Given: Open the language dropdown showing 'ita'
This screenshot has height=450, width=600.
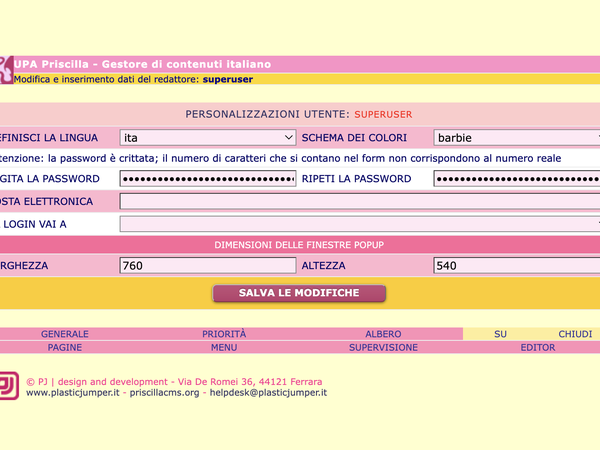Looking at the screenshot, I should pos(208,137).
